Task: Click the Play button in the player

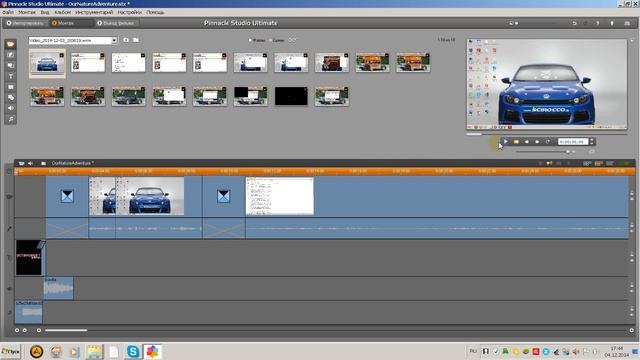Action: pos(505,142)
